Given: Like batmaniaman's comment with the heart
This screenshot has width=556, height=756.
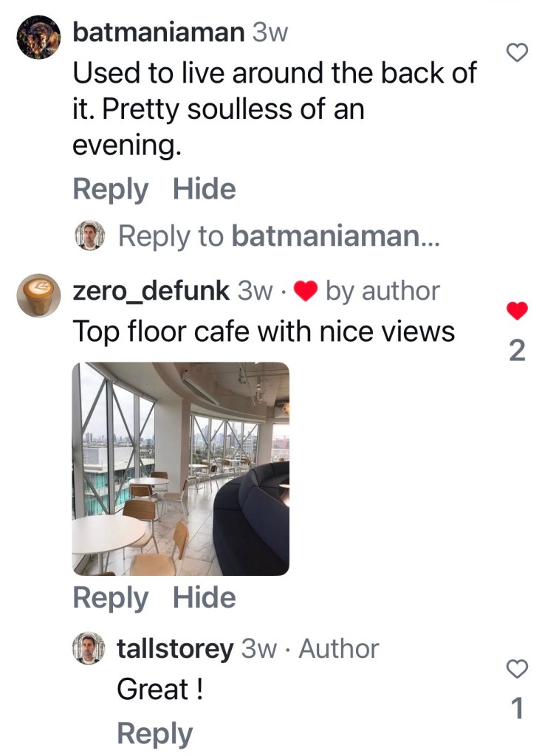Looking at the screenshot, I should pos(517,52).
